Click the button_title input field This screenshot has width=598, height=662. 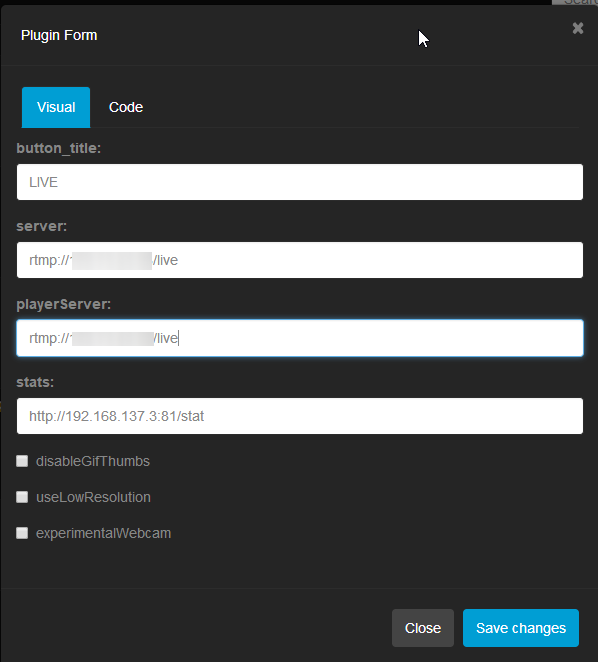300,182
